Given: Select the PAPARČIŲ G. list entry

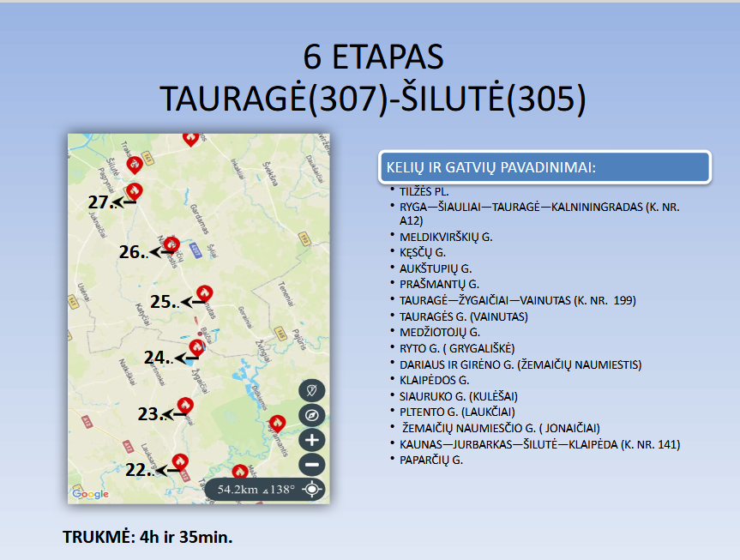Looking at the screenshot, I should (430, 460).
